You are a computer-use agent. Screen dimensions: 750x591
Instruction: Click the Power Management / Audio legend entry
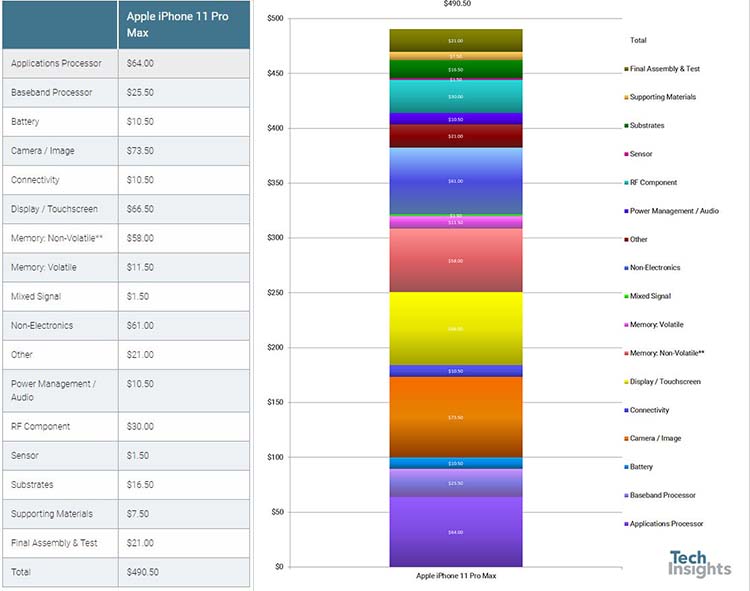[671, 211]
